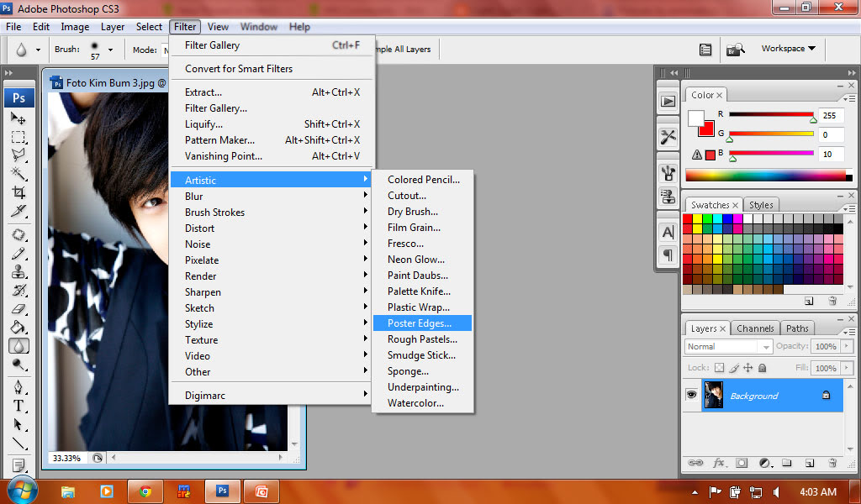This screenshot has width=861, height=504.
Task: Open the Clone Source panel icon
Action: pos(668,196)
